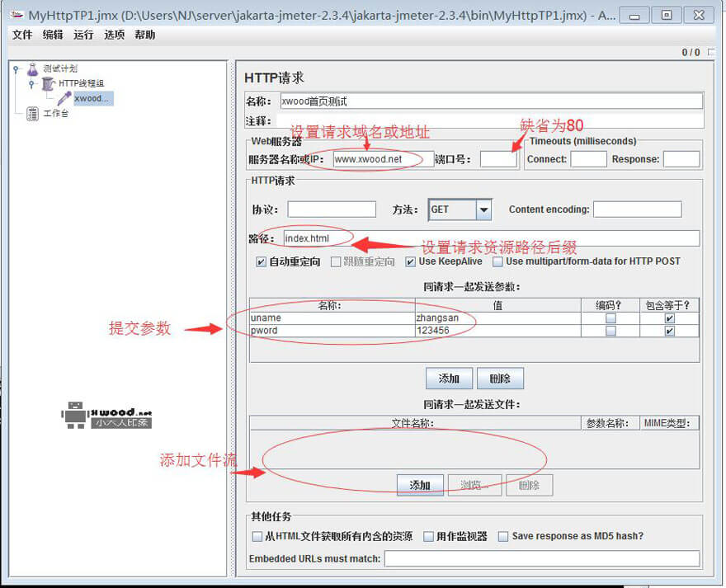Select the test plan flask icon
726x588 pixels.
(32, 69)
